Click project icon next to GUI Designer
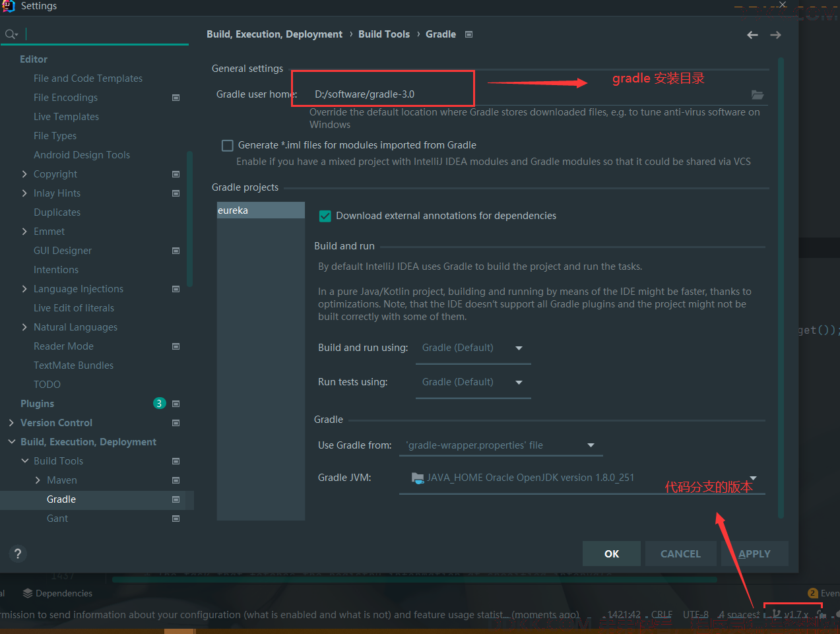 176,251
